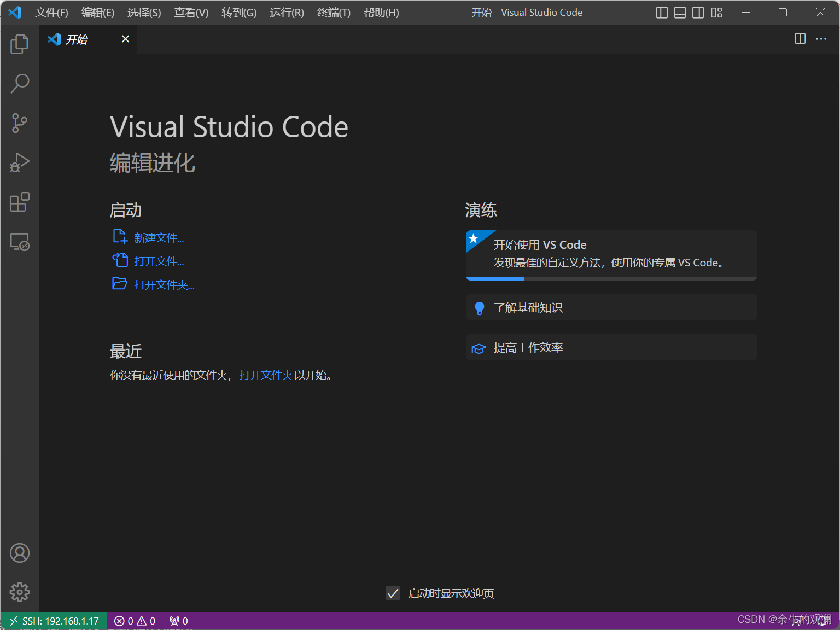
Task: Click the VS Code logo in title bar
Action: coord(15,12)
